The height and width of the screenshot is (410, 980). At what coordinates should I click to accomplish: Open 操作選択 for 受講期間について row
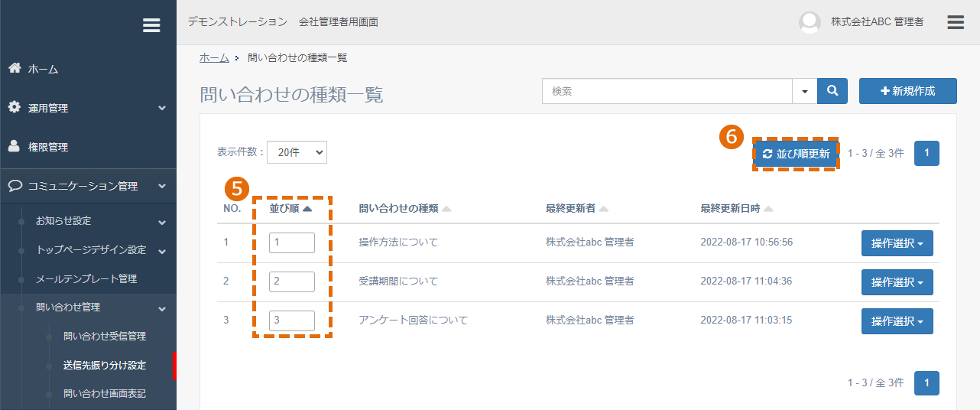click(x=897, y=281)
